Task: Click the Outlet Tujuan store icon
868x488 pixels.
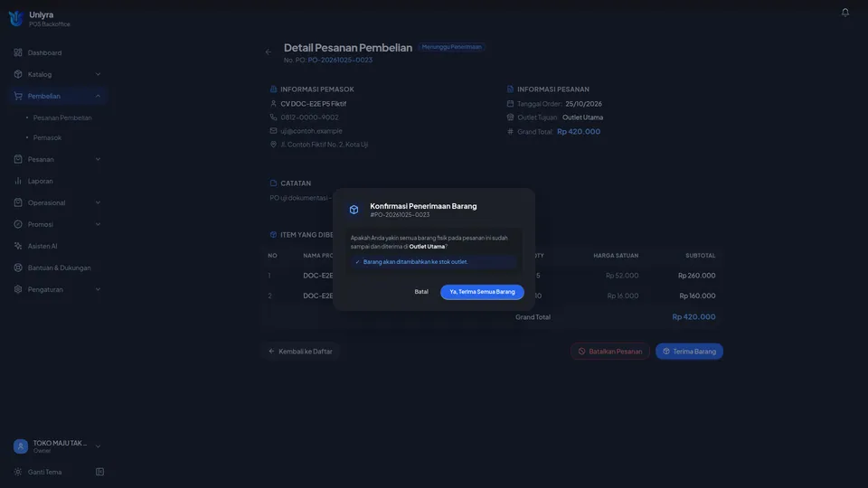Action: [x=510, y=117]
